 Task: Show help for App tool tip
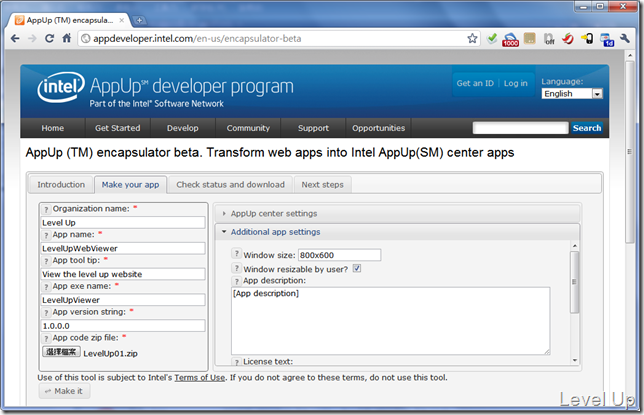[x=46, y=261]
